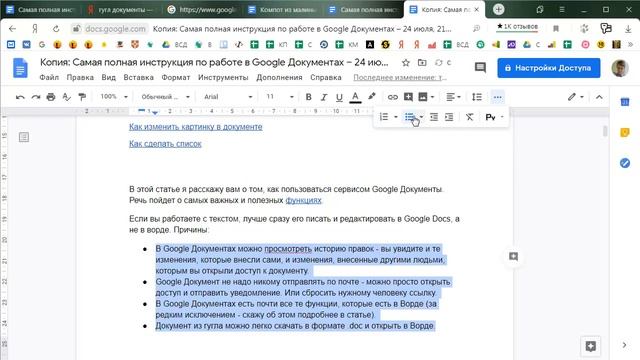Open the Вставка menu
This screenshot has height=360, width=640.
click(138, 77)
